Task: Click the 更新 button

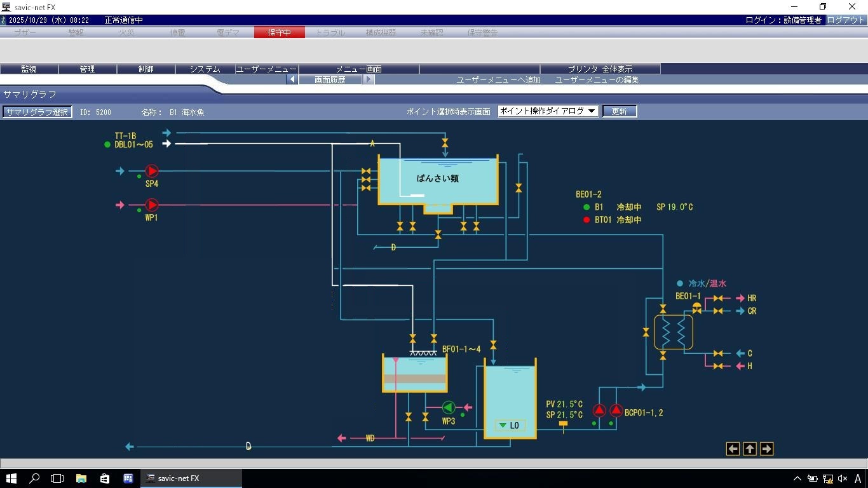Action: click(619, 111)
